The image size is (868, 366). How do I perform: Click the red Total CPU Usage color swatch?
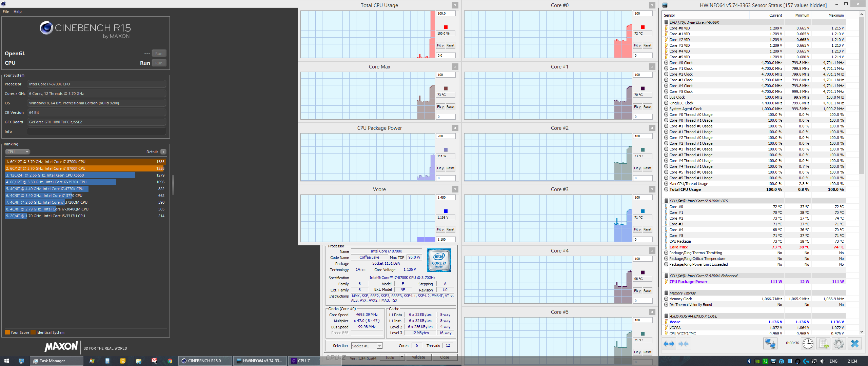tap(446, 27)
